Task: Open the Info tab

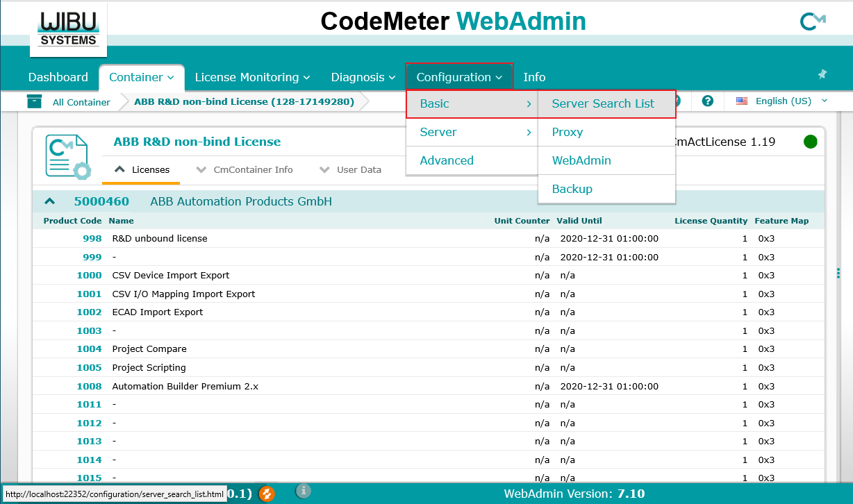Action: (x=534, y=77)
